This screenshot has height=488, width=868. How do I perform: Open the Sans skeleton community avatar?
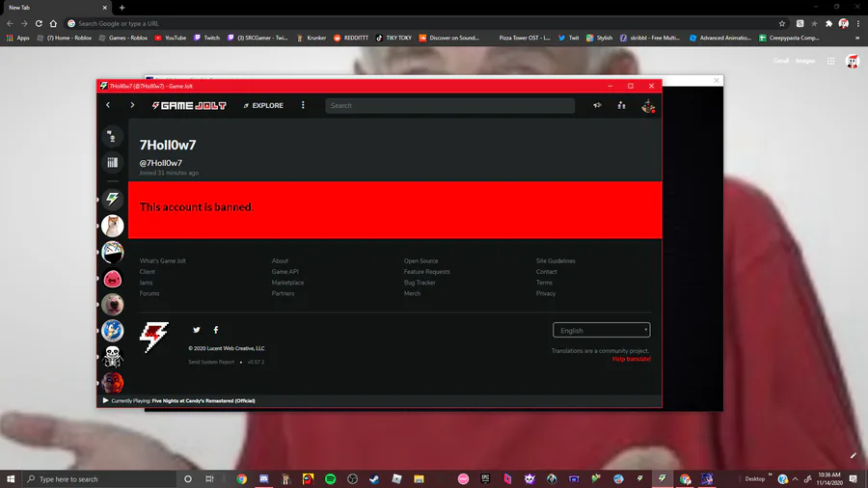(113, 357)
